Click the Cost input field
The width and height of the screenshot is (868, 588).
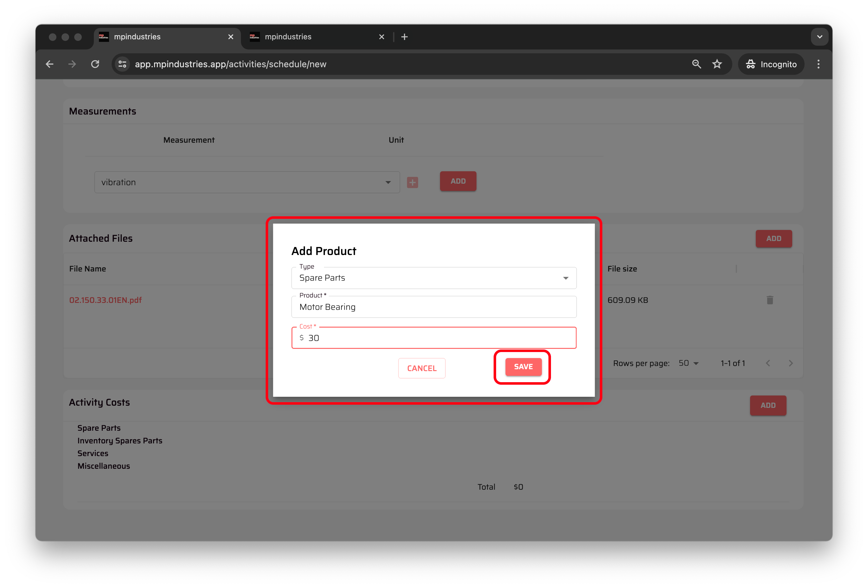433,338
